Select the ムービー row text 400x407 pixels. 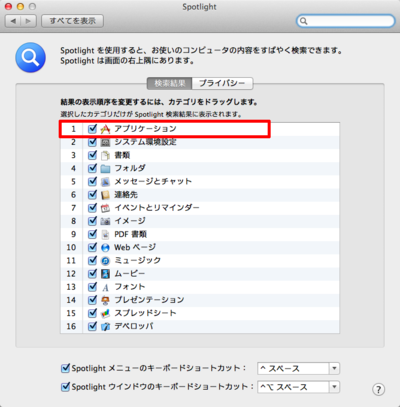point(130,274)
